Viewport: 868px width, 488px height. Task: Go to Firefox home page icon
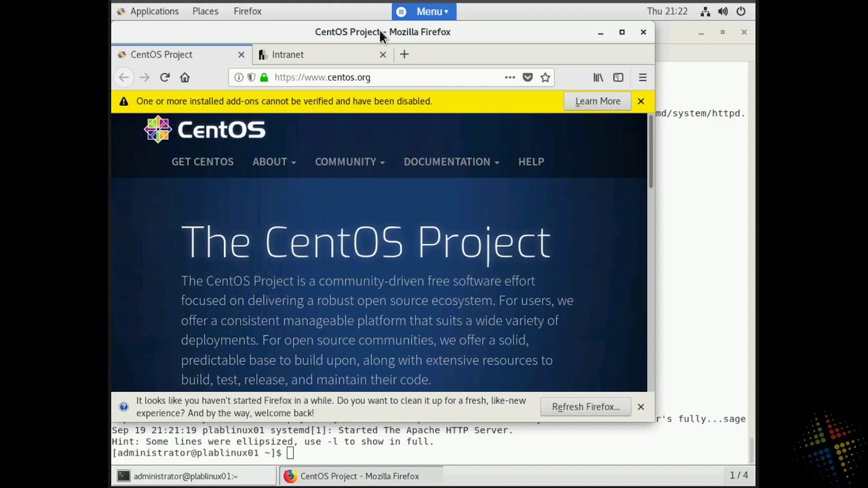[184, 77]
